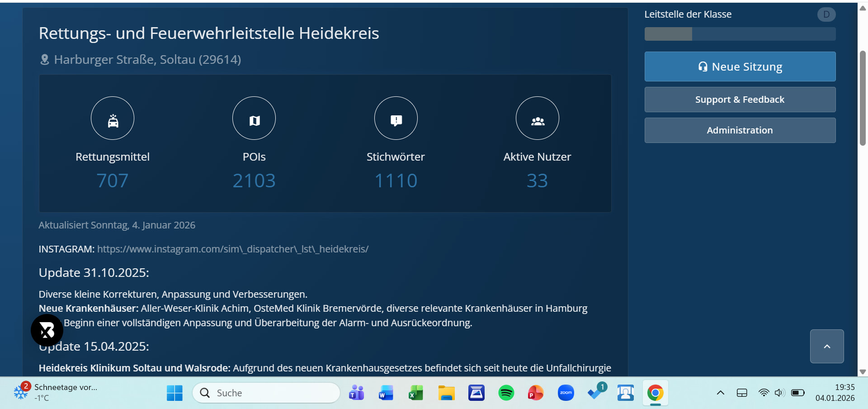Click the Leitstelle der Klasse progress bar
This screenshot has width=868, height=409.
click(740, 34)
